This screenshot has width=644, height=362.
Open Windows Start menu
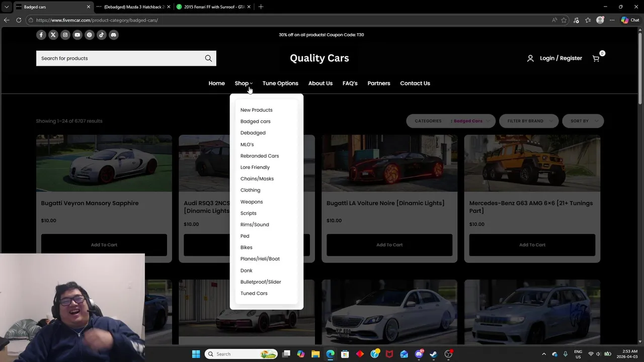pyautogui.click(x=196, y=354)
